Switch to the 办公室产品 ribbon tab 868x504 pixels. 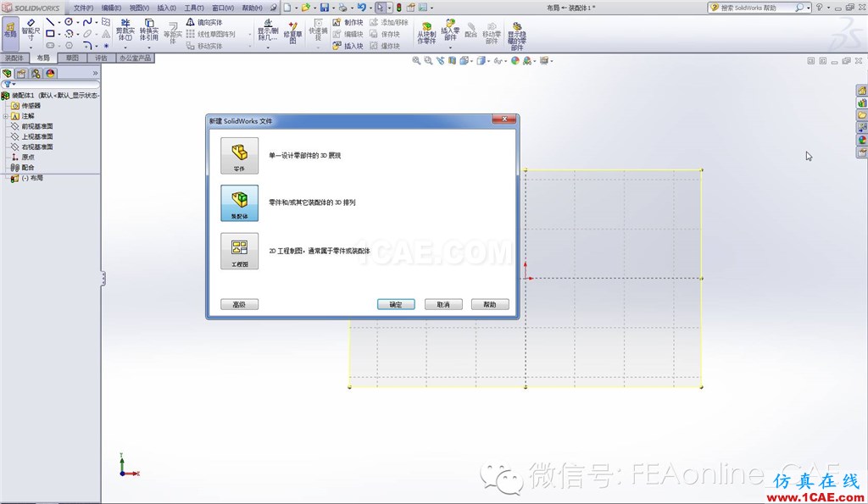coord(135,58)
